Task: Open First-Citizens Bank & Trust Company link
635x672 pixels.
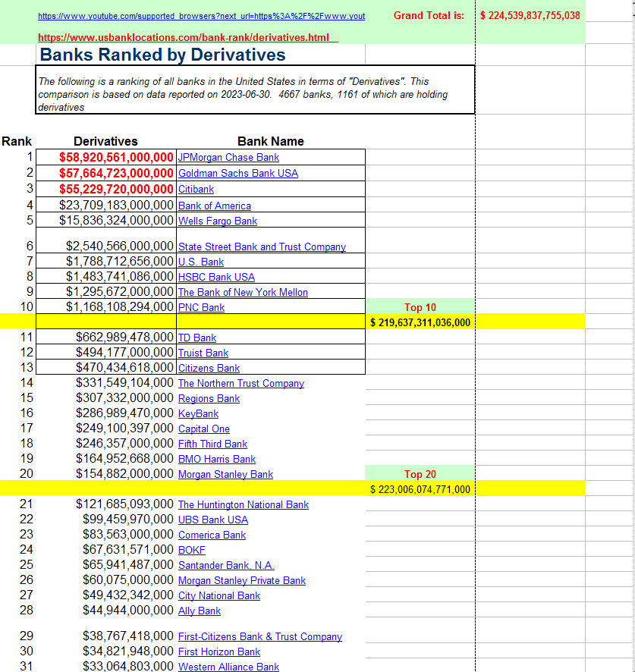Action: point(259,637)
